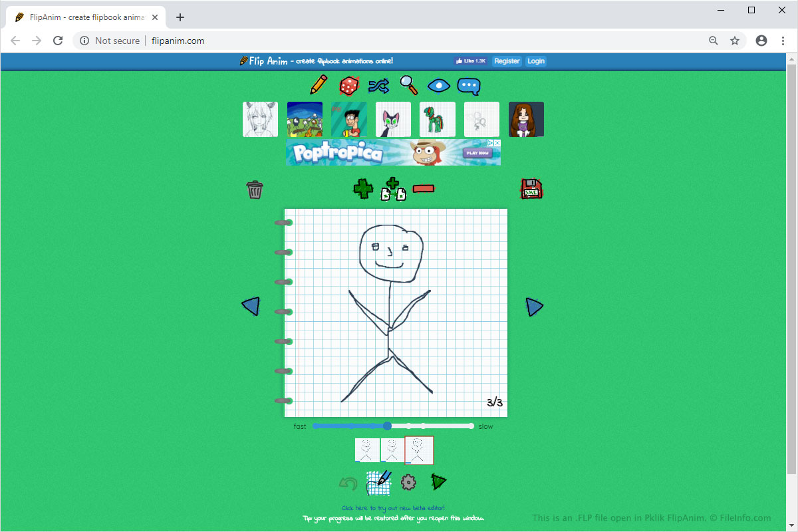798x532 pixels.
Task: Click the Register button
Action: 507,61
